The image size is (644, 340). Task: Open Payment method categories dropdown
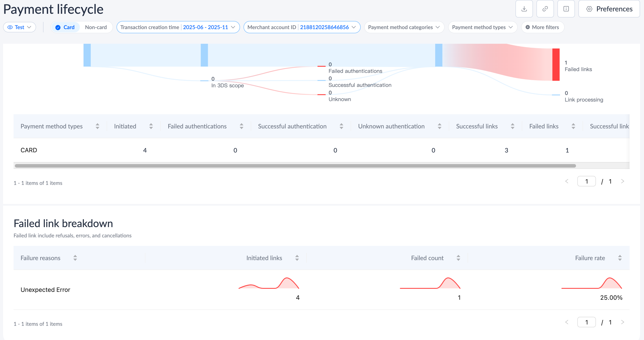[404, 27]
